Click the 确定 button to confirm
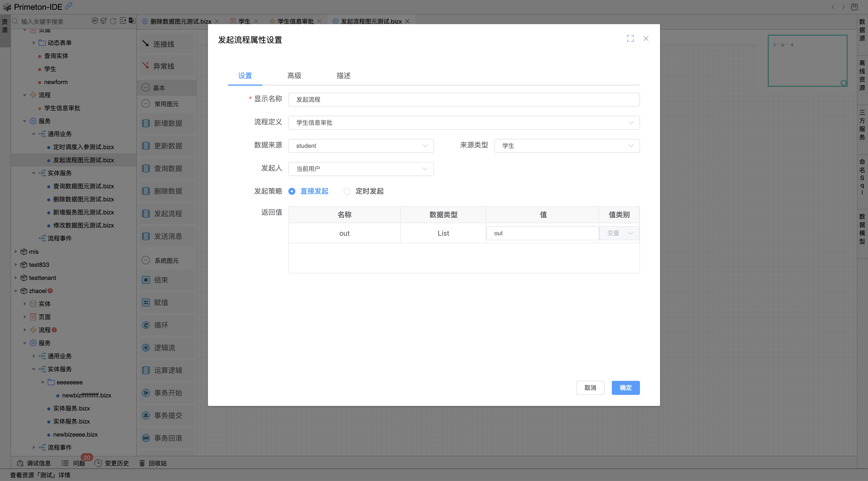The image size is (868, 481). tap(625, 388)
